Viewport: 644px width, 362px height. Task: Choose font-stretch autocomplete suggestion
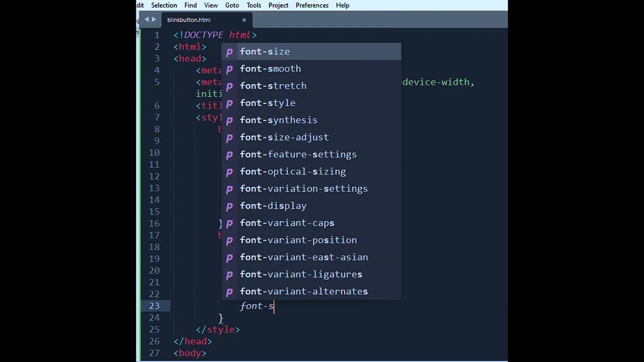tap(311, 85)
